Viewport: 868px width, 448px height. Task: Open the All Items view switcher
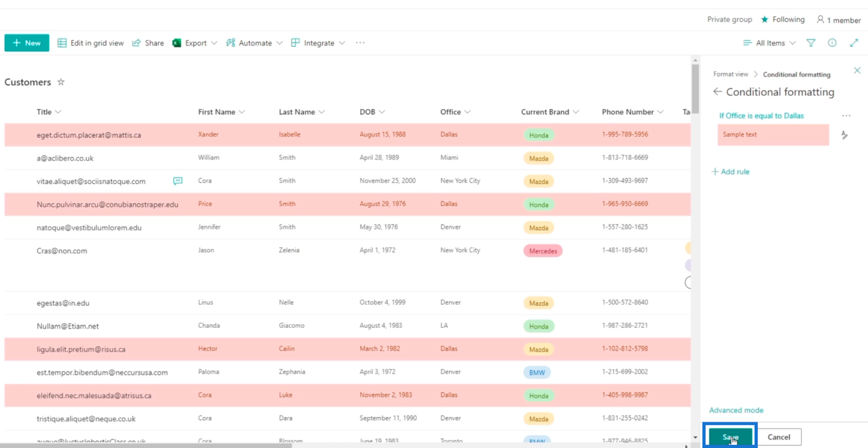[x=769, y=43]
